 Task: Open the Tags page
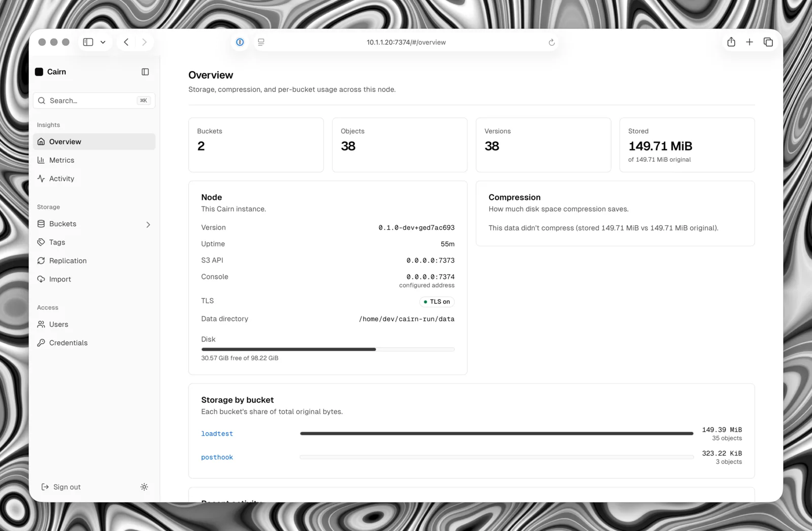click(94, 242)
